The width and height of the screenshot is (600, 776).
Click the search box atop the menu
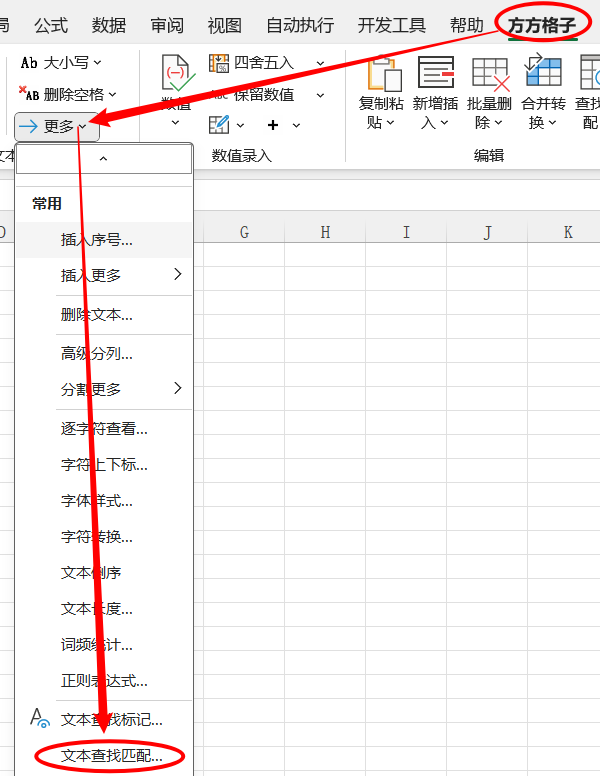(x=103, y=159)
